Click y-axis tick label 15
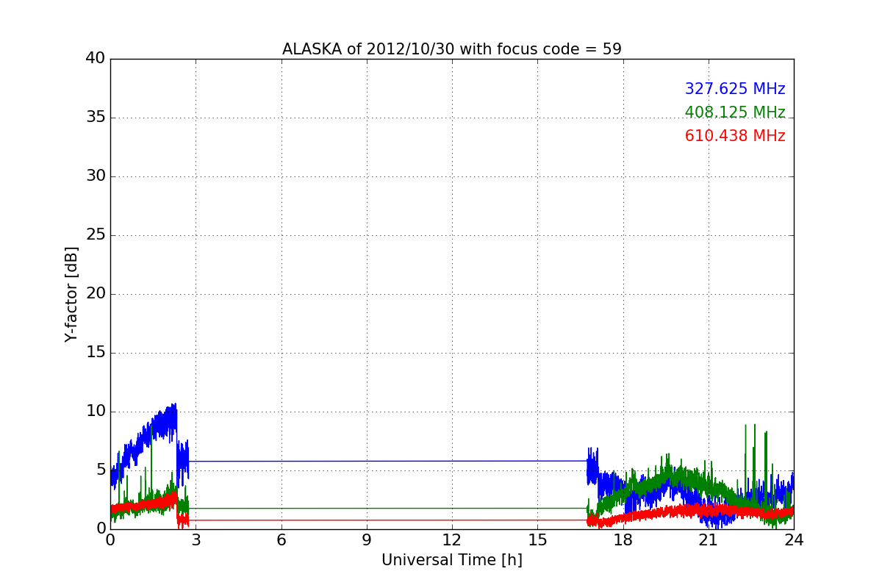 pos(96,353)
